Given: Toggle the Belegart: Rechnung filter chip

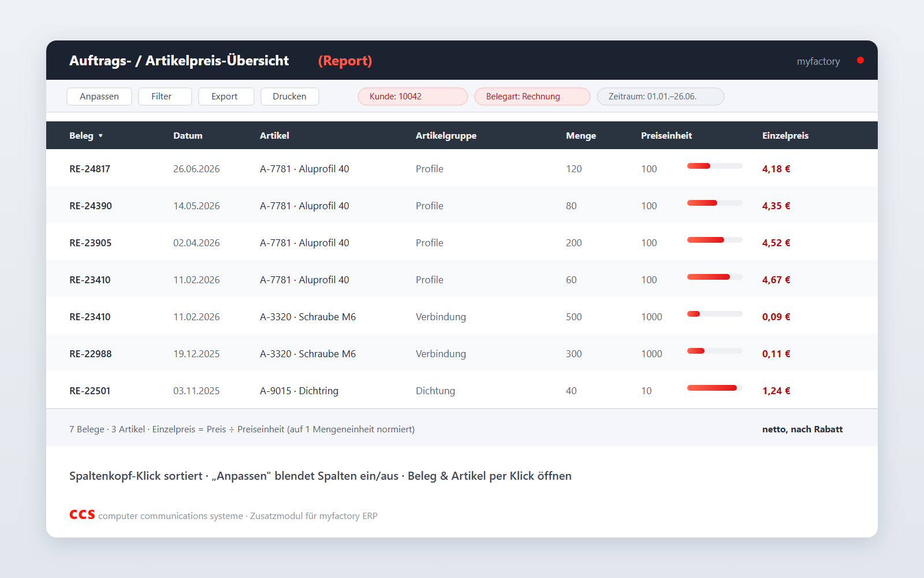Looking at the screenshot, I should point(532,97).
